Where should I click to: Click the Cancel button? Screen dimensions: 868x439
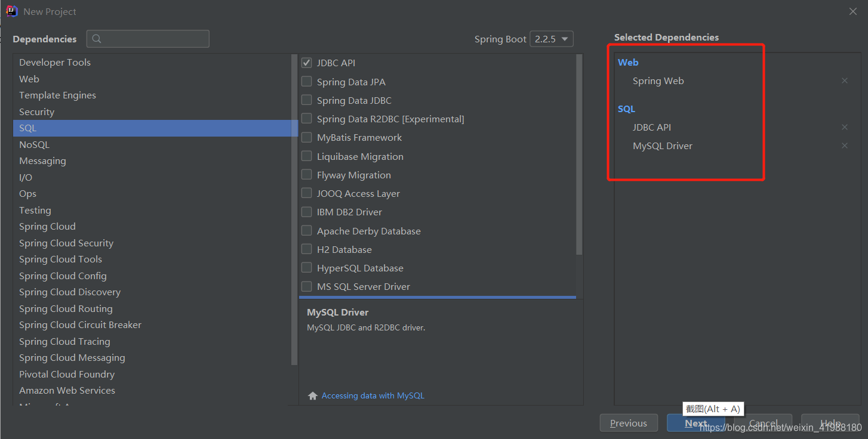pyautogui.click(x=763, y=423)
